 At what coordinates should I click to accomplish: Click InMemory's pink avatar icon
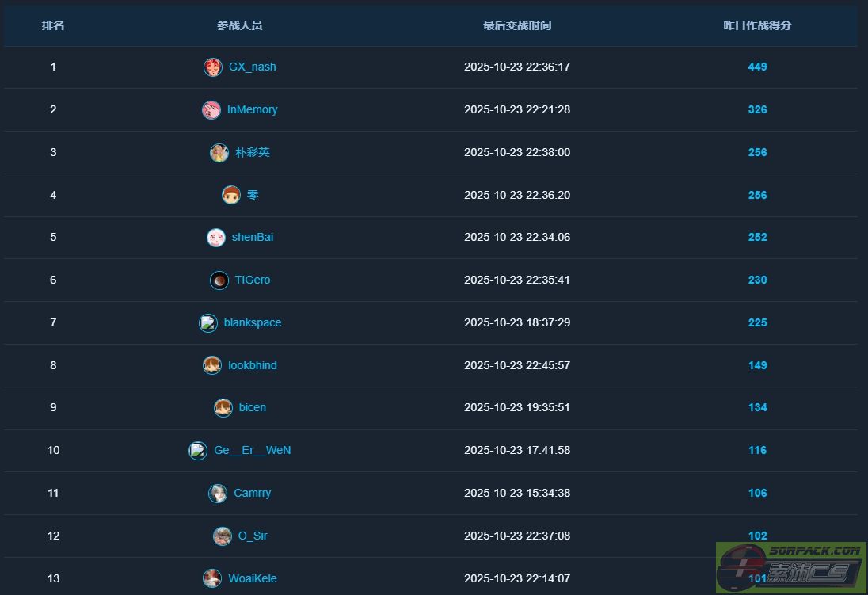211,110
